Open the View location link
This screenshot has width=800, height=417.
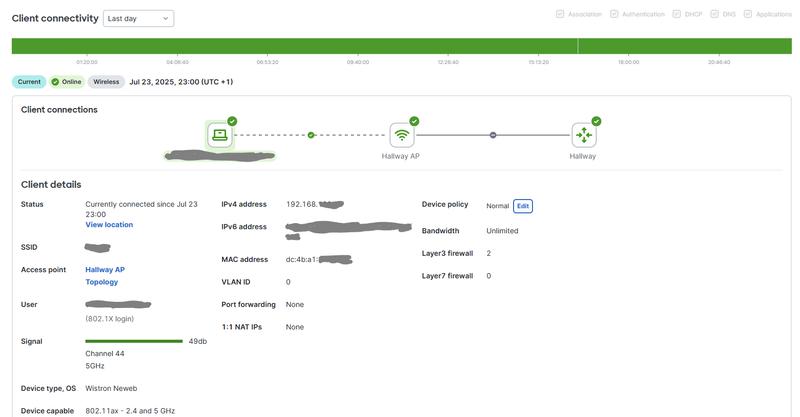(109, 225)
